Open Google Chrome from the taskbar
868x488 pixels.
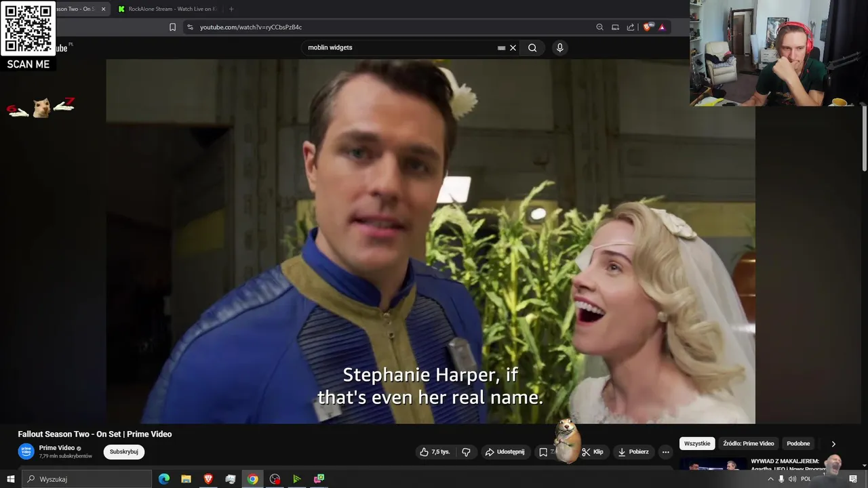pos(252,479)
